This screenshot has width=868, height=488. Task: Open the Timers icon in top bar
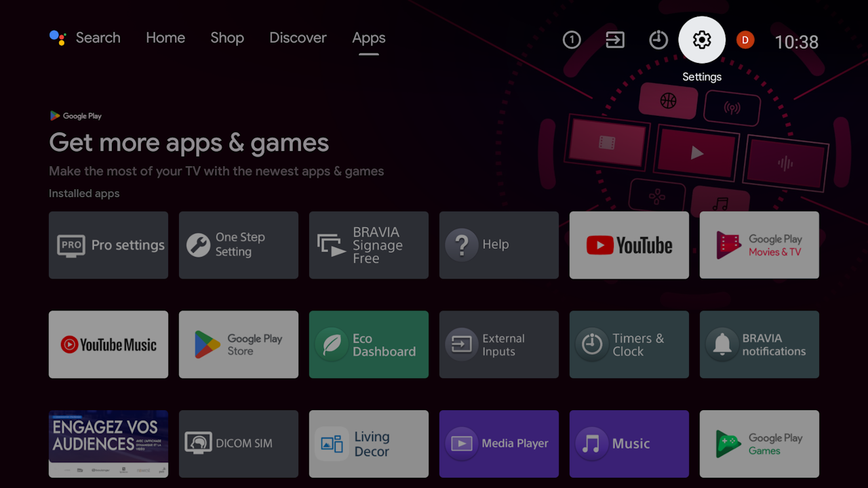658,41
